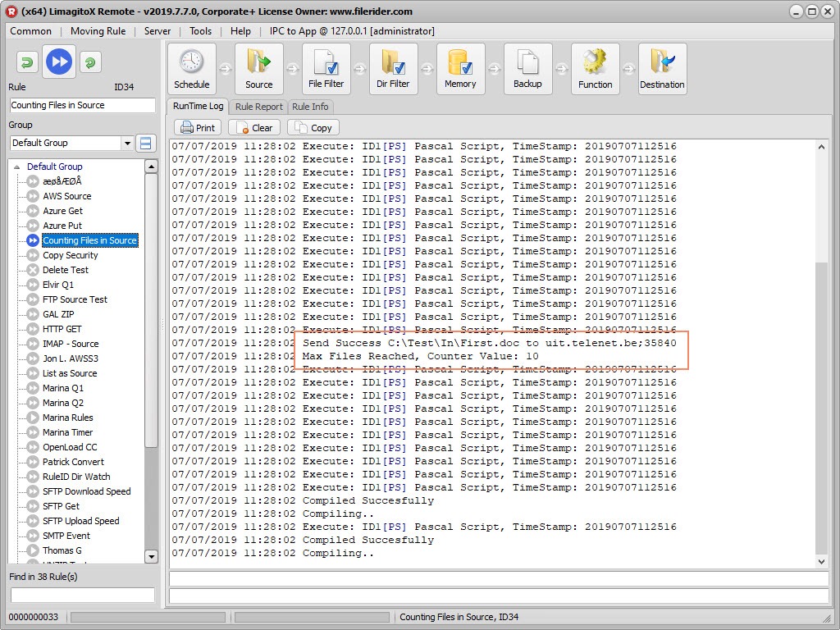840x630 pixels.
Task: Click the Send Success First.doc log line
Action: tap(424, 343)
